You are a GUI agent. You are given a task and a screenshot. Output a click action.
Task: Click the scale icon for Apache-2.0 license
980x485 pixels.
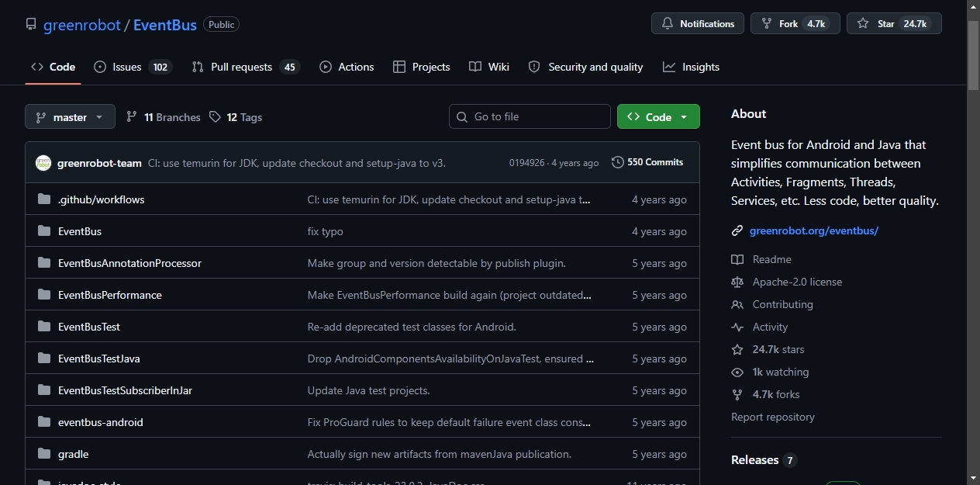pyautogui.click(x=737, y=282)
